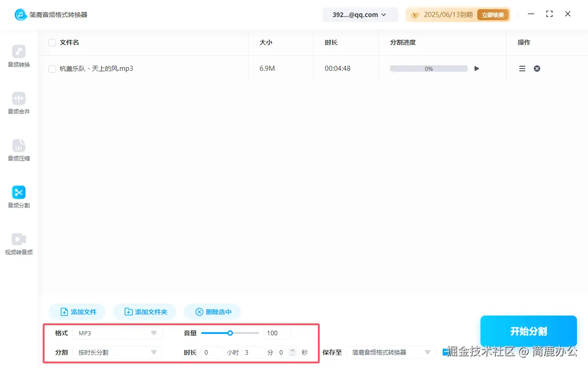Click the 2025/06/13到期 expiry text
Screen dimensions: 588x368
coord(448,15)
